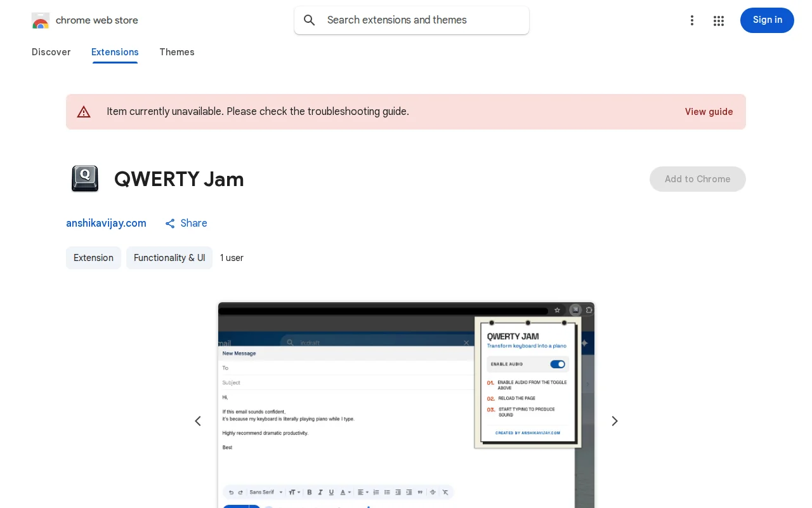The width and height of the screenshot is (812, 508).
Task: Click the Share link
Action: 186,224
